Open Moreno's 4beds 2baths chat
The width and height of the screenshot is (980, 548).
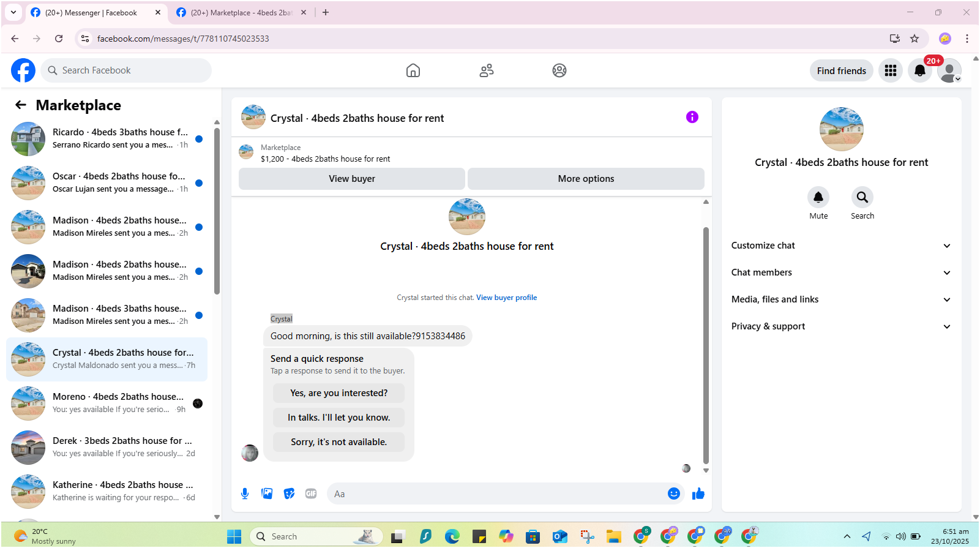[107, 403]
